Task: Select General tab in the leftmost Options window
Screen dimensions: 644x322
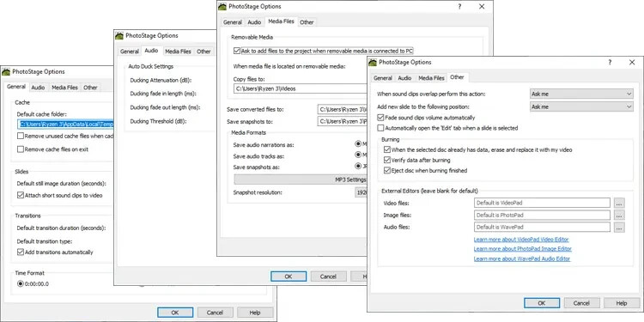Action: tap(16, 87)
